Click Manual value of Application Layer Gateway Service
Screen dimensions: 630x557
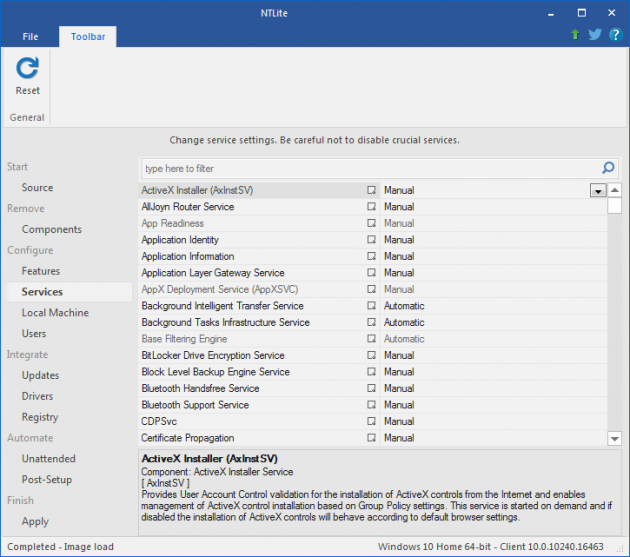tap(399, 272)
